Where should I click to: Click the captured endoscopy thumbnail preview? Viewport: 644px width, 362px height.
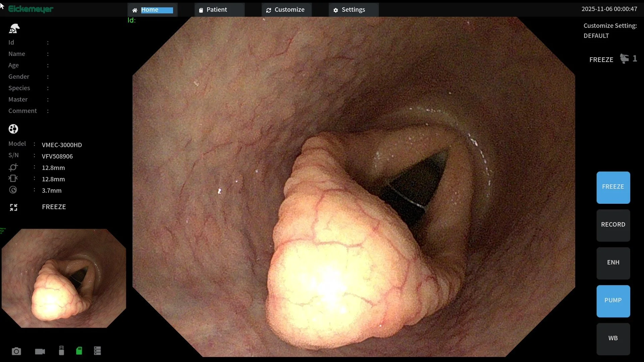(x=64, y=278)
